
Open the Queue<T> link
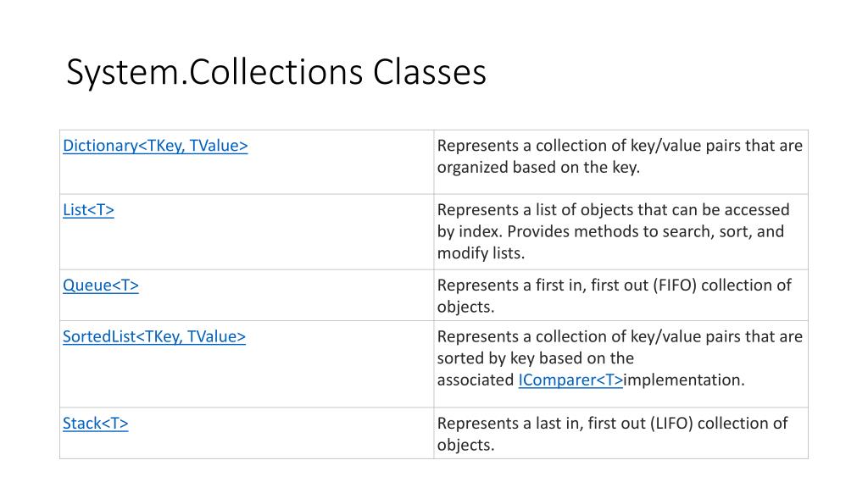(101, 285)
